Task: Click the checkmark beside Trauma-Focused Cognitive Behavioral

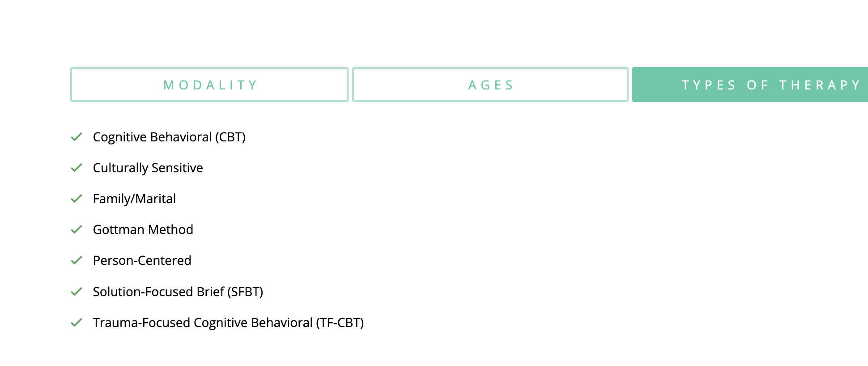Action: (77, 323)
